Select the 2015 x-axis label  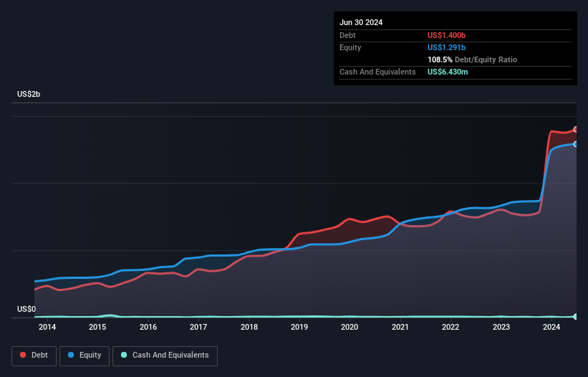97,327
